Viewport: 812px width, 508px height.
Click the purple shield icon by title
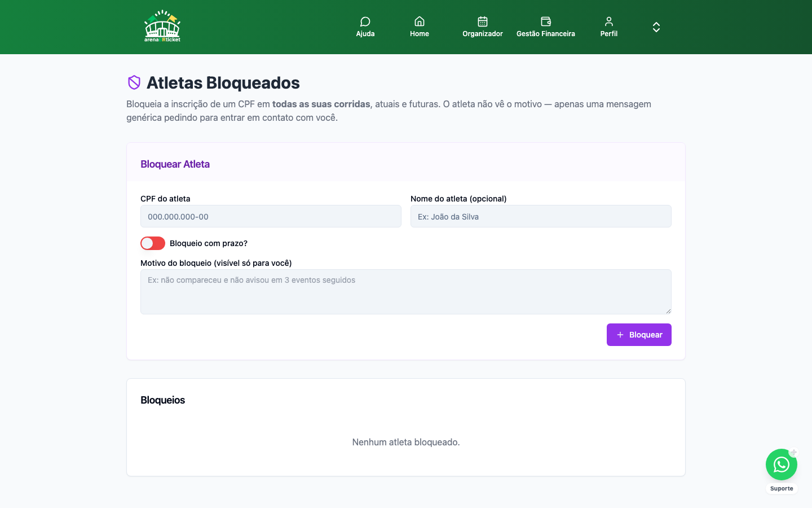[134, 82]
